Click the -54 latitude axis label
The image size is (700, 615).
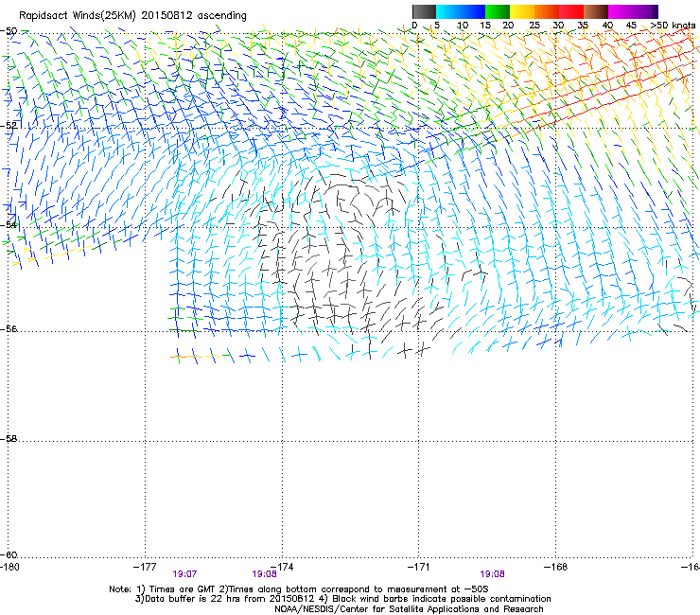click(9, 224)
